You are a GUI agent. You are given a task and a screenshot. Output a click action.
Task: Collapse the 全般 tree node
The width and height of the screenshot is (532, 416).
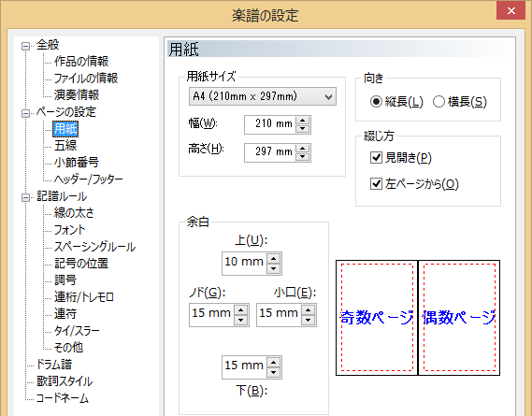[25, 46]
